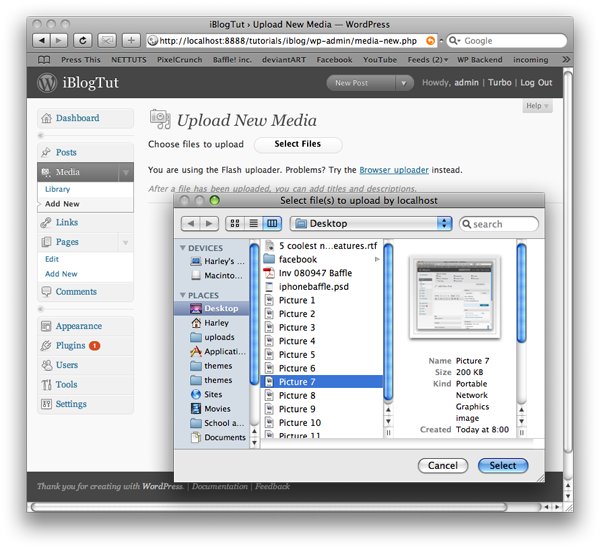Viewport: 600px width, 549px height.
Task: Open the Press This bookmark
Action: click(x=81, y=60)
